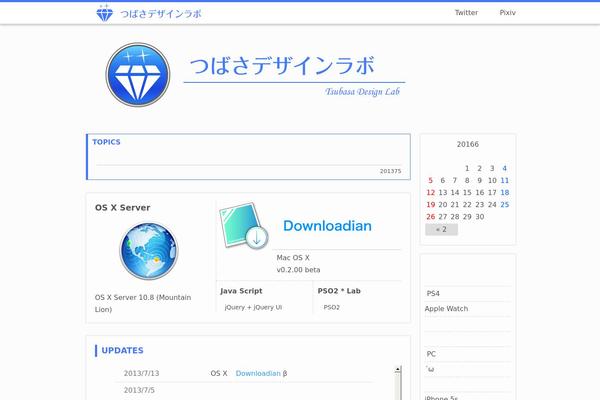Open the Downloadian link in Updates list
This screenshot has width=600, height=400.
[x=258, y=373]
